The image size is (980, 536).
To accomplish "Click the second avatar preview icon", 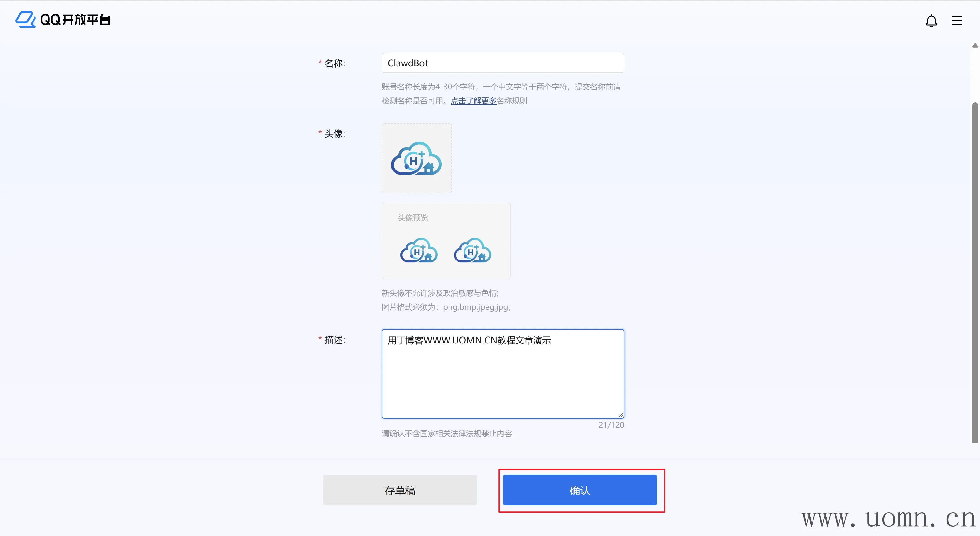I will 472,251.
